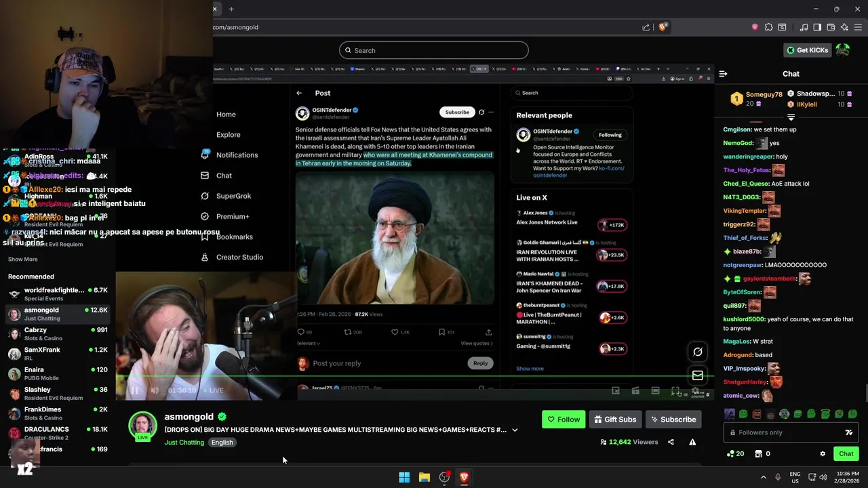
Task: Click the Gift Subs button
Action: coord(615,420)
